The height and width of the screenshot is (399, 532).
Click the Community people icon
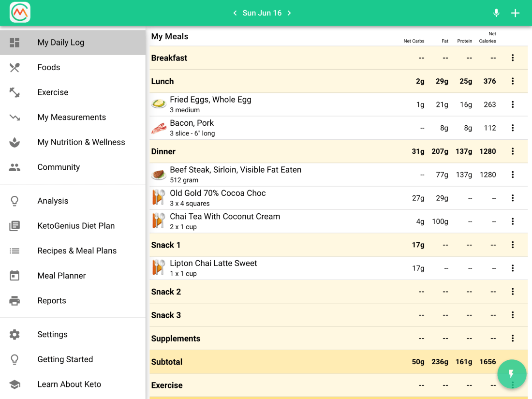point(15,167)
